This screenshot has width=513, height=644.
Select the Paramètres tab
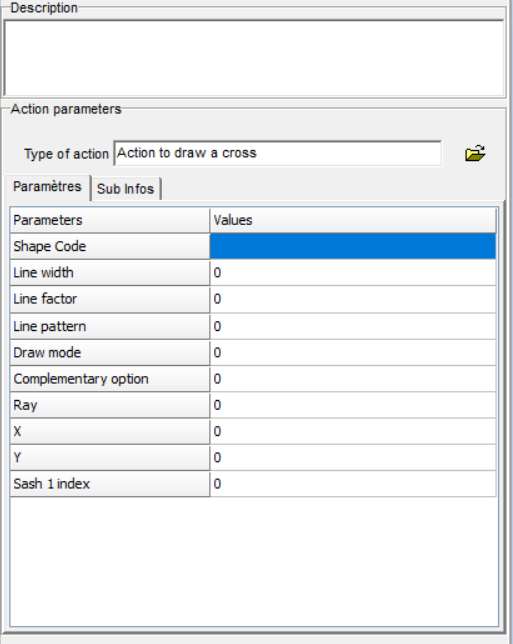[x=47, y=187]
